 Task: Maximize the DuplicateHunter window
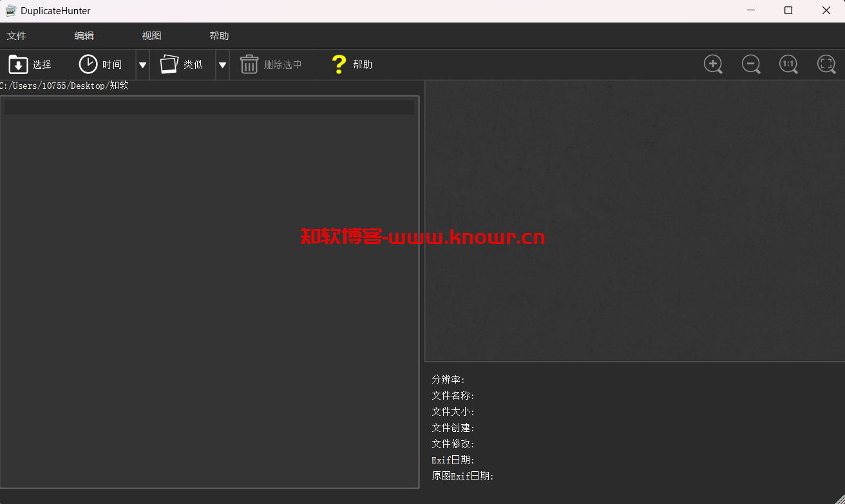[x=788, y=10]
